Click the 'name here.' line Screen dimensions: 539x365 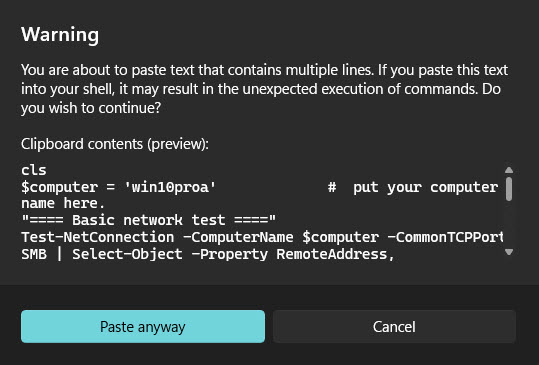[63, 203]
